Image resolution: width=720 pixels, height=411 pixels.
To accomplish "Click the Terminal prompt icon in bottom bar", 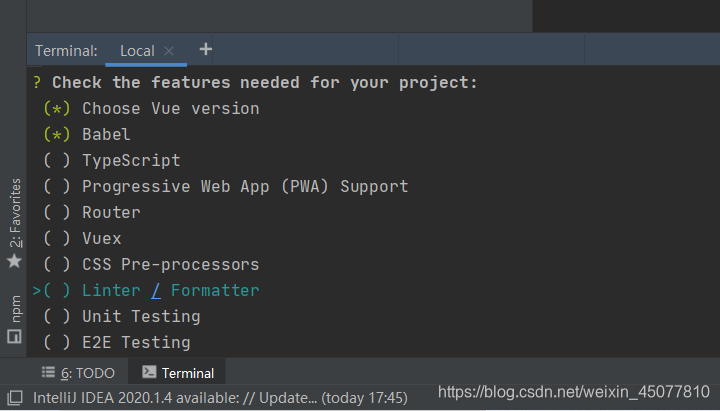I will pyautogui.click(x=149, y=373).
